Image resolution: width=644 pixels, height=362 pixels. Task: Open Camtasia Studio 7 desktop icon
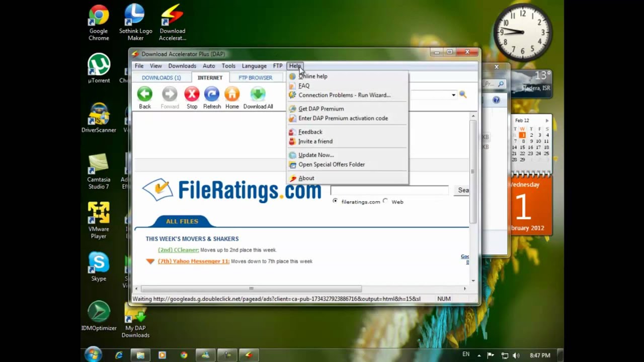tap(99, 171)
